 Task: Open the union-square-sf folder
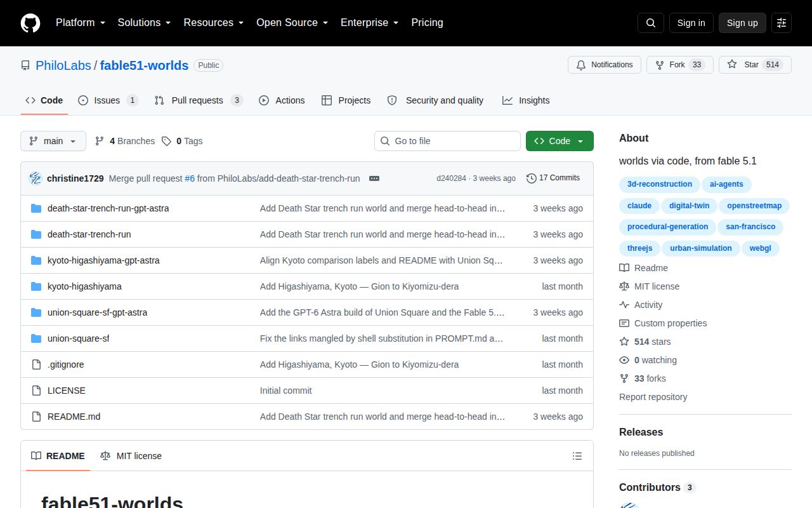point(78,338)
